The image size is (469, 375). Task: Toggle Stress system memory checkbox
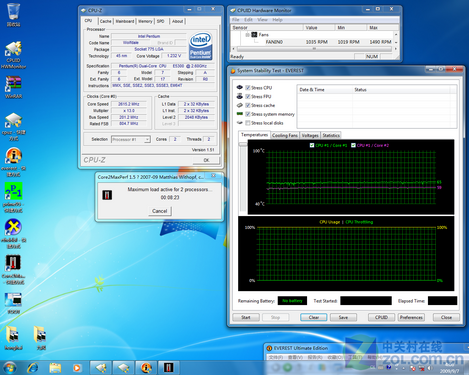click(x=248, y=114)
